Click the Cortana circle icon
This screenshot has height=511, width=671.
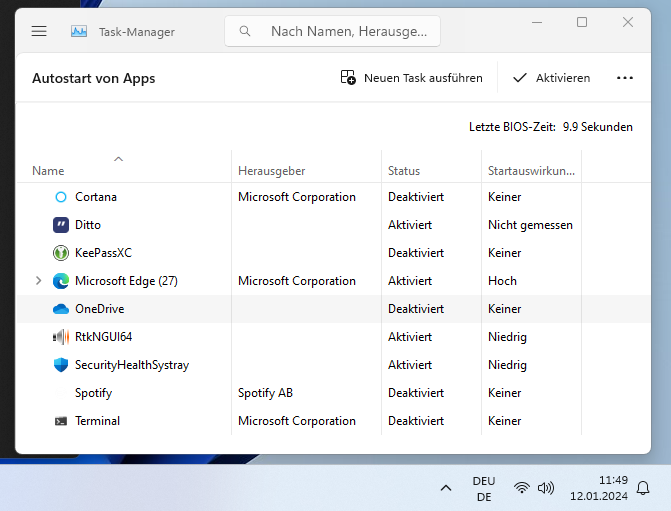pos(61,197)
